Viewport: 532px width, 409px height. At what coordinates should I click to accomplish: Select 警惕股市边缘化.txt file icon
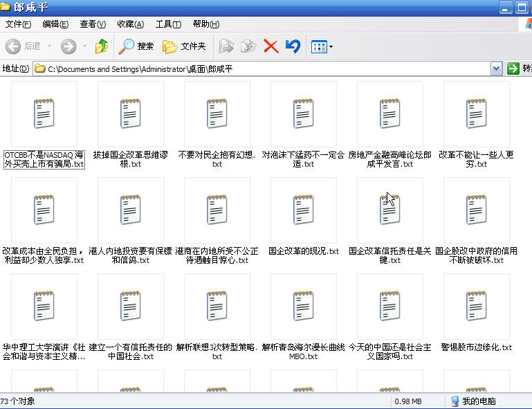coord(477,306)
